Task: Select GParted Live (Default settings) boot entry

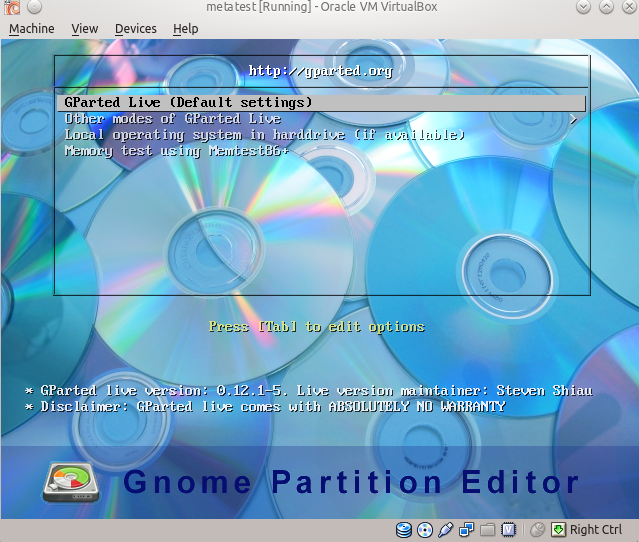Action: tap(322, 103)
